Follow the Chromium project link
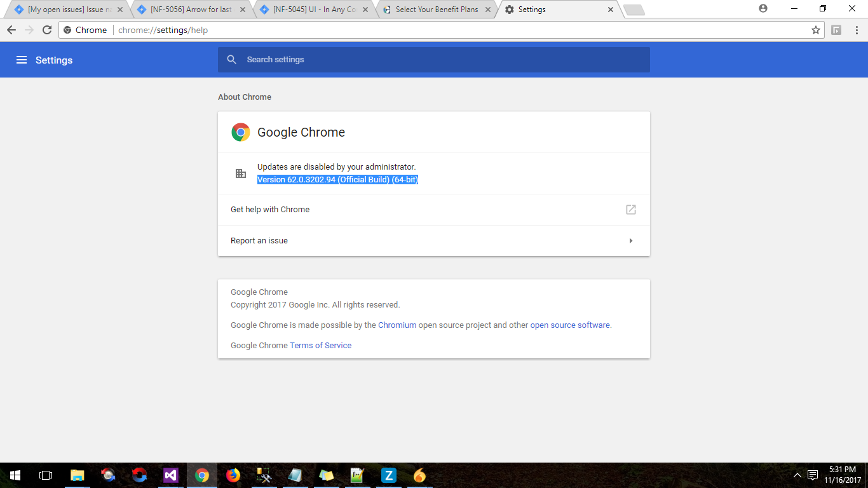Image resolution: width=868 pixels, height=488 pixels. pos(397,325)
